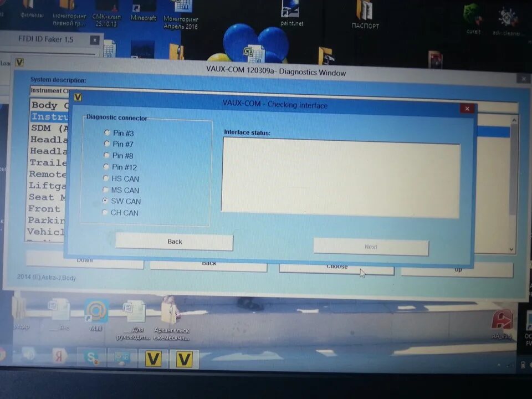
Task: Open the Для руководит... document icon
Action: click(x=134, y=320)
